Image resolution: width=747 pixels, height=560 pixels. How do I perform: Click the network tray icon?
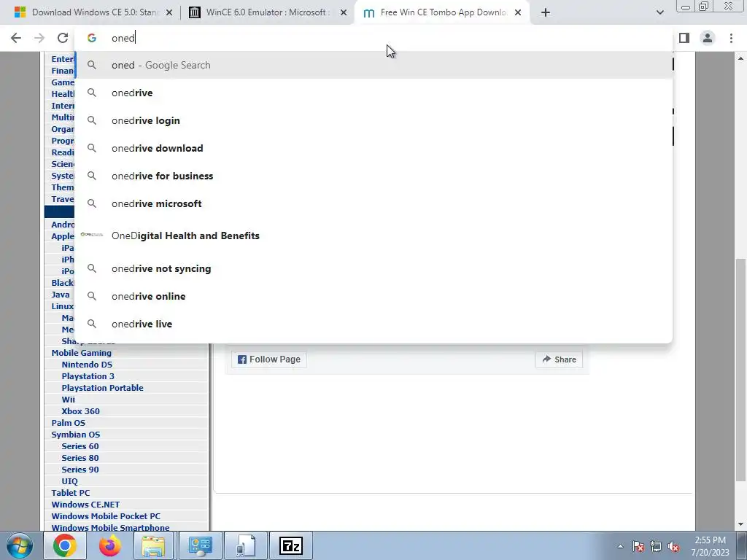656,546
